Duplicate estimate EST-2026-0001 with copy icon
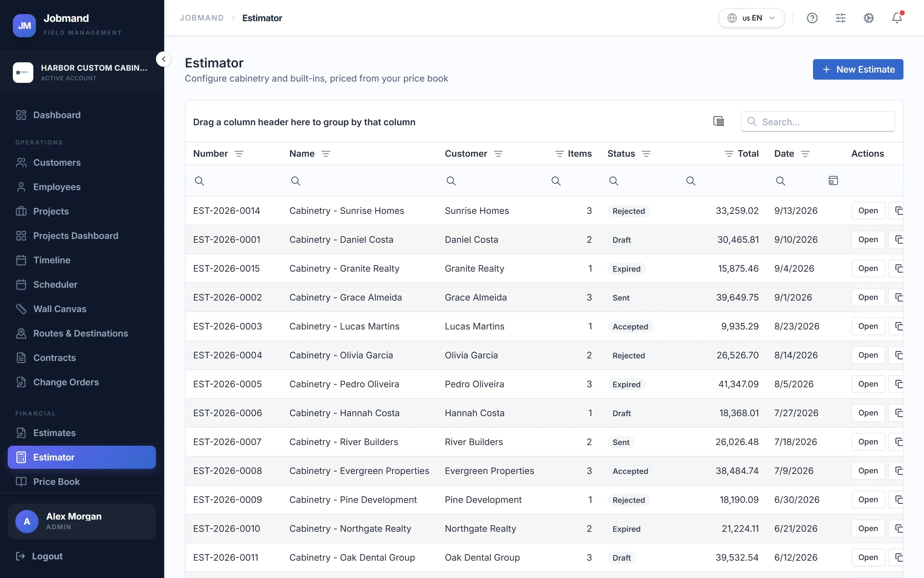924x578 pixels. tap(896, 240)
